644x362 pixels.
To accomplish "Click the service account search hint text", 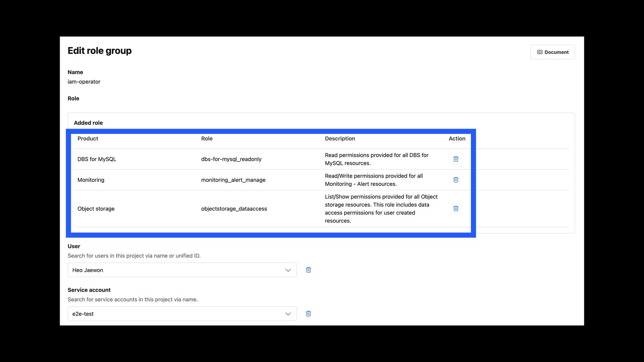I will [133, 299].
